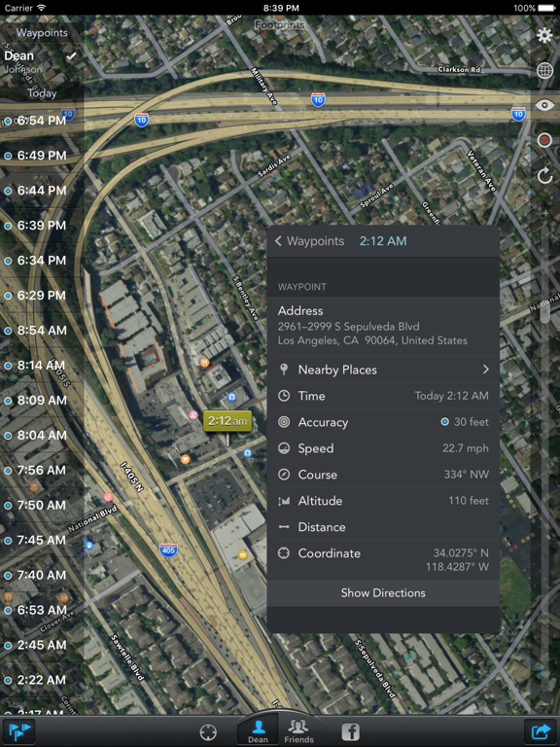This screenshot has height=747, width=560.
Task: Select the 7:56 AM waypoint
Action: (42, 470)
